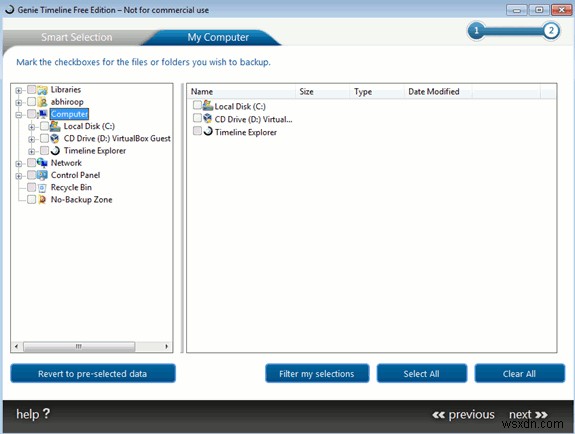
Task: Click the Computer icon in tree
Action: pos(43,114)
